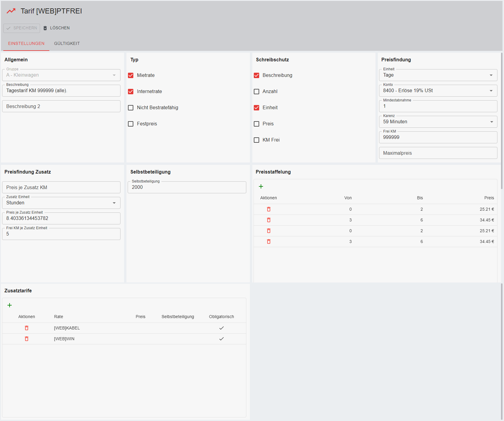
Task: Delete the [WEB]WIN rate row
Action: click(27, 339)
